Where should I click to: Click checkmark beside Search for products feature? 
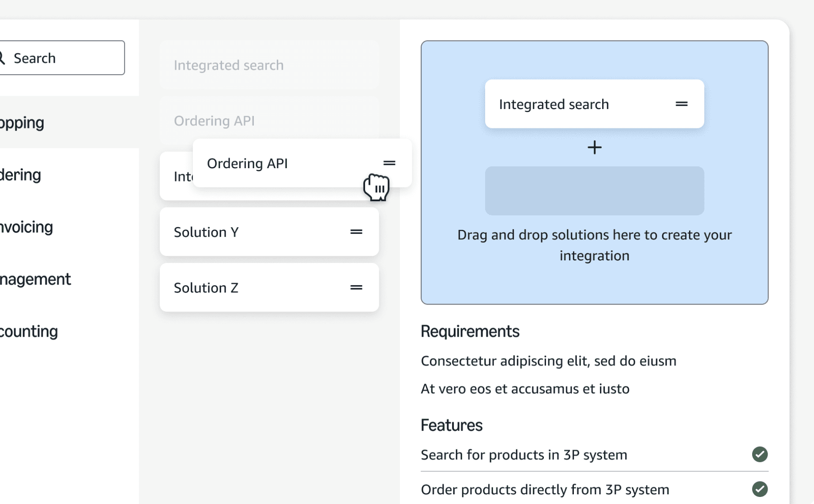click(760, 455)
